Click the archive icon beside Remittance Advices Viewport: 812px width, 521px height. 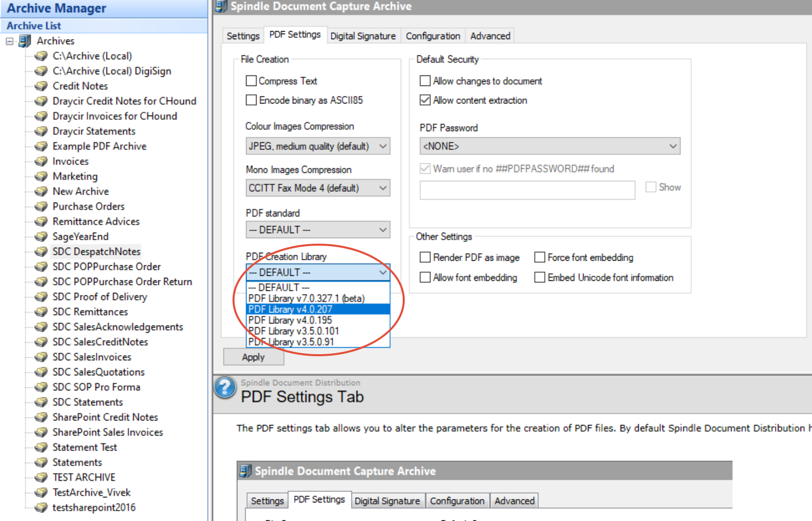pos(41,222)
